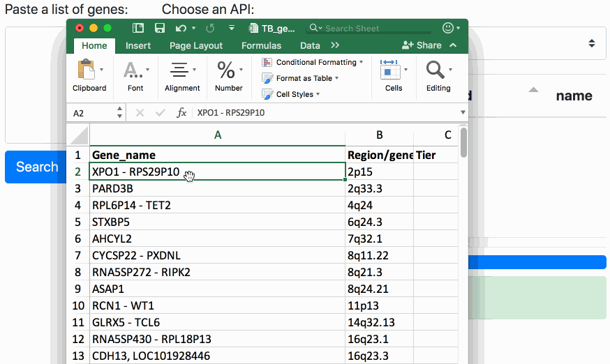
Task: Click the Share button
Action: tap(423, 45)
